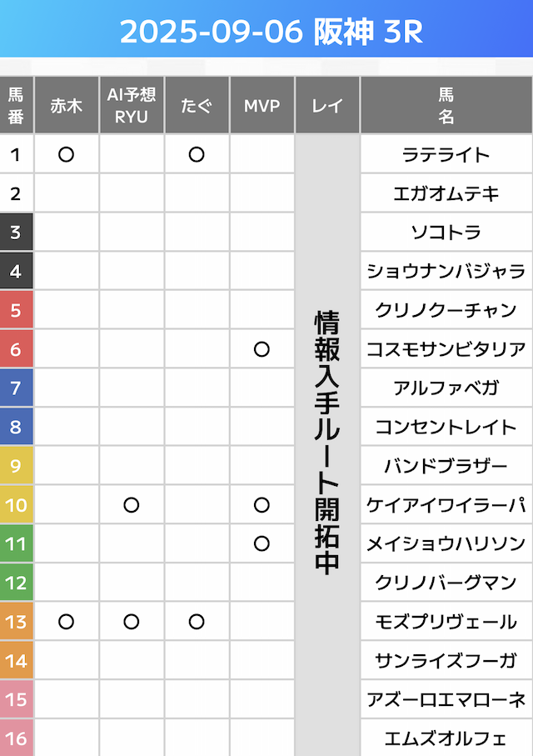
Task: Click the たぐ circle mark for horse 1
Action: 197,154
